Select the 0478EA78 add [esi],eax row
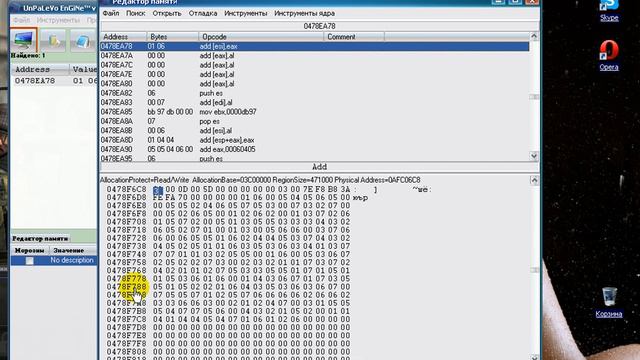640x360 pixels. pos(315,47)
